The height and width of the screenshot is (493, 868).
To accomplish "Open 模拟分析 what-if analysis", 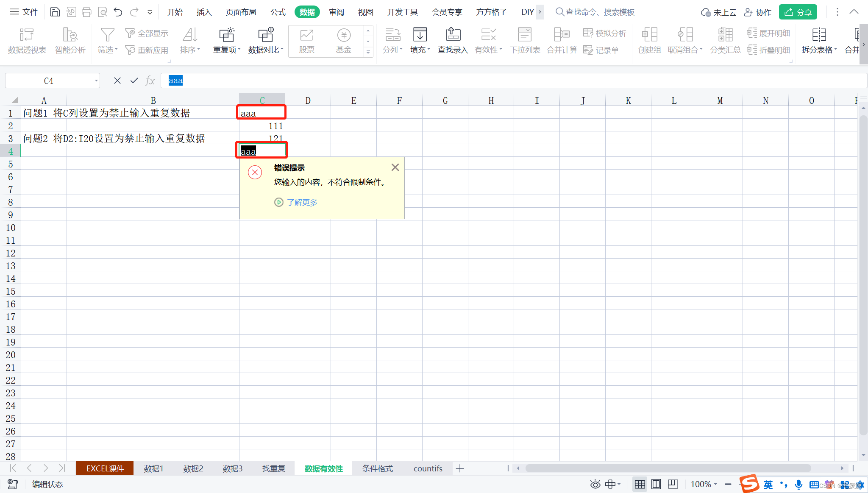I will 605,33.
